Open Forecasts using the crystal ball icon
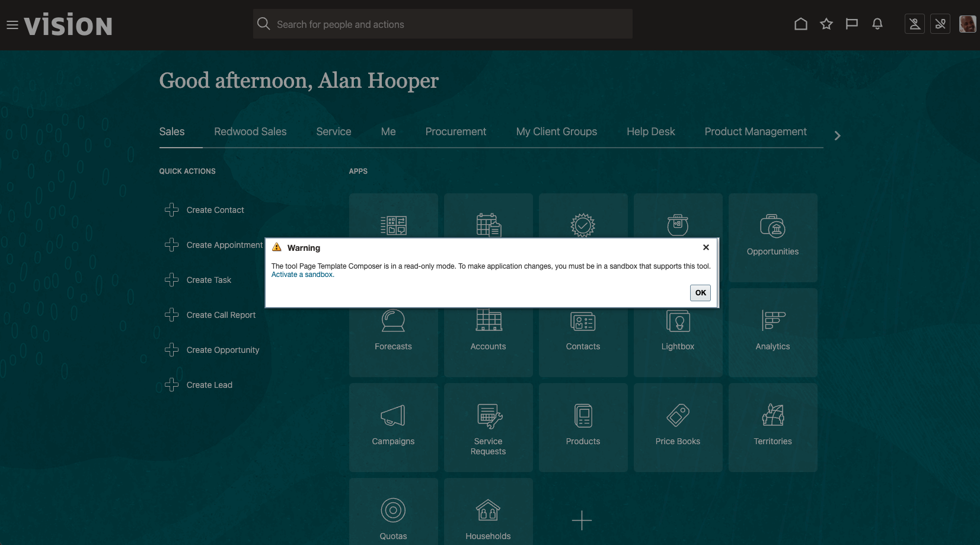The width and height of the screenshot is (980, 545). [392, 326]
